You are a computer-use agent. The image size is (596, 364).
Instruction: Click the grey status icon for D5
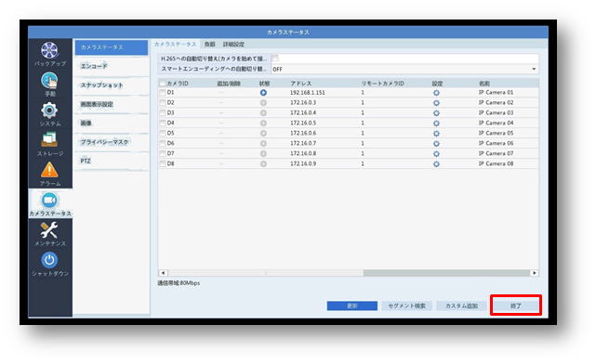coord(263,133)
